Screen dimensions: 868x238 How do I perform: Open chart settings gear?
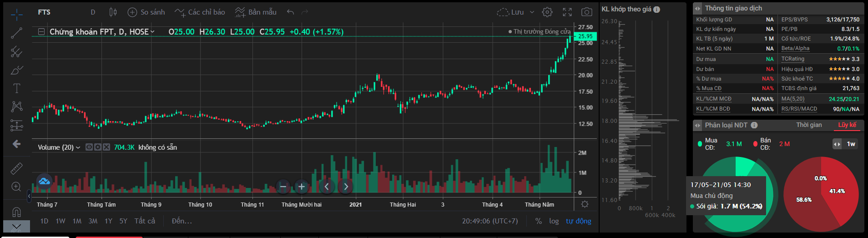(547, 12)
